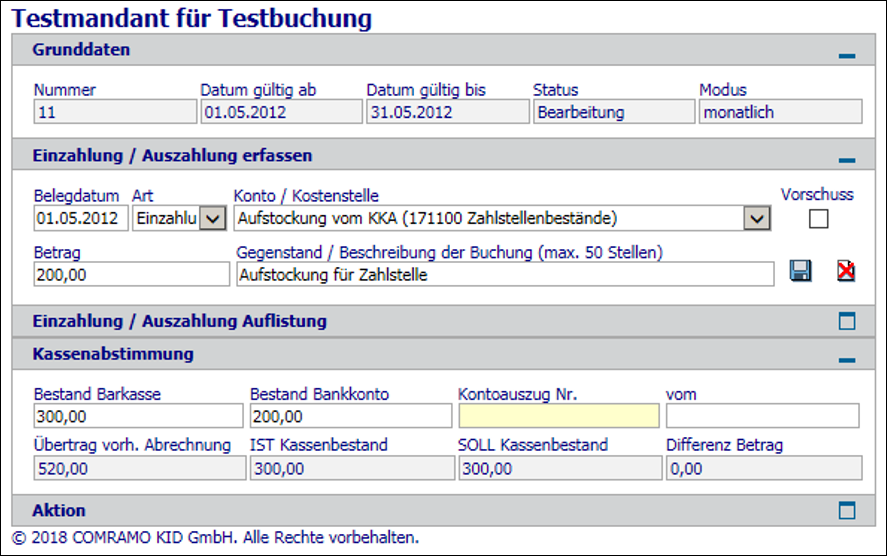Click the COMRAMO KID GmbH copyright text
This screenshot has width=887, height=556.
pyautogui.click(x=215, y=537)
